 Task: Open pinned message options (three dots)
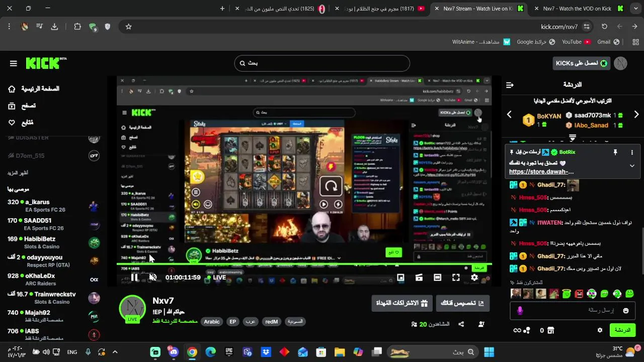(x=632, y=152)
